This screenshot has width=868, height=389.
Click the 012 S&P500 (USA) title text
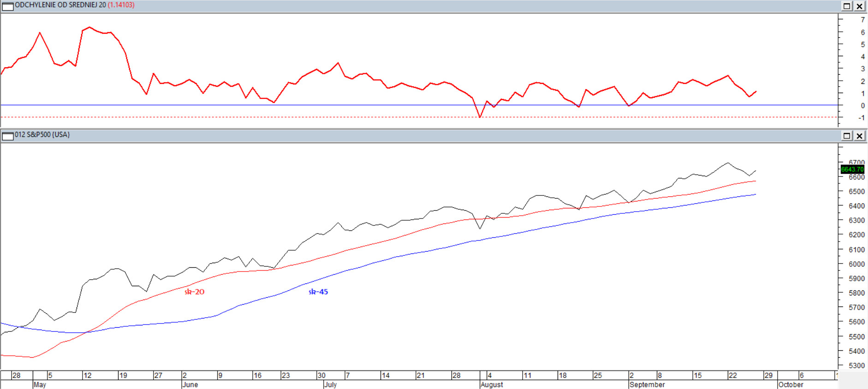(42, 135)
